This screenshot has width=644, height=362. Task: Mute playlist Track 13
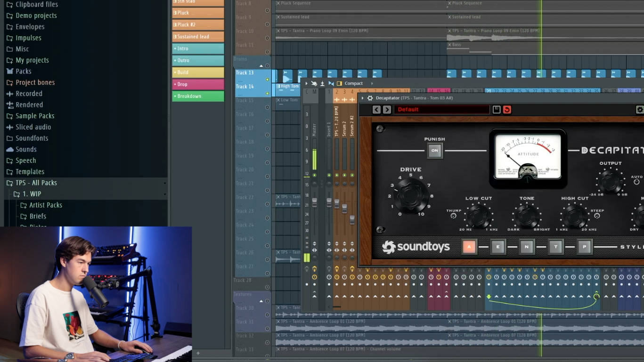pyautogui.click(x=267, y=80)
